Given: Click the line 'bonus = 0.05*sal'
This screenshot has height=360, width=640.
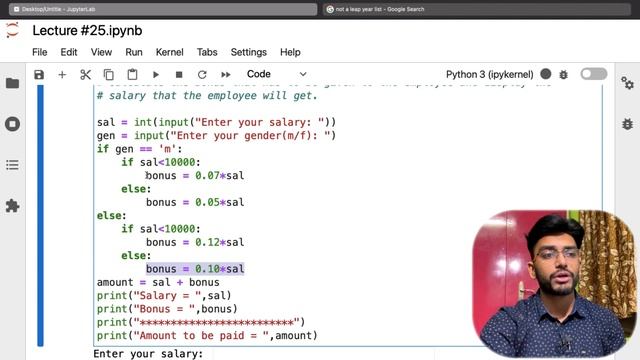Looking at the screenshot, I should coord(195,202).
